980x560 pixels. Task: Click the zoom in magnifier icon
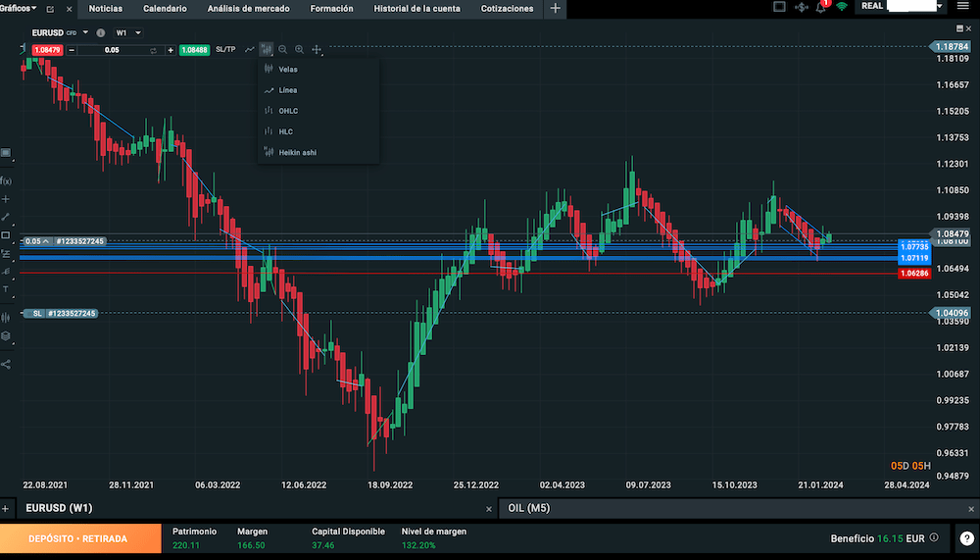click(300, 49)
